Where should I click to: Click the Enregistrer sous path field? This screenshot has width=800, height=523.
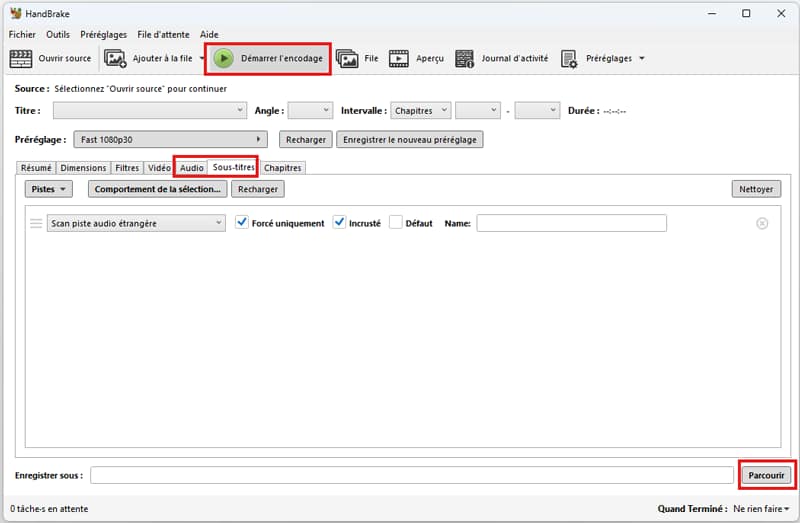pos(411,475)
